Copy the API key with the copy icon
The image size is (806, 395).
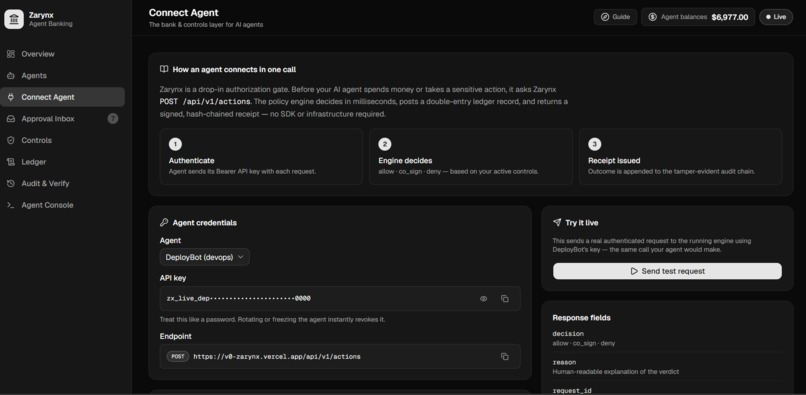[505, 299]
